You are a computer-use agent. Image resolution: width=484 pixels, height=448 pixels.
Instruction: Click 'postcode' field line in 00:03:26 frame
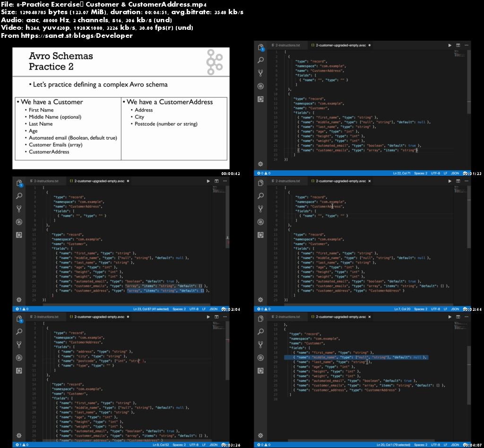point(102,361)
